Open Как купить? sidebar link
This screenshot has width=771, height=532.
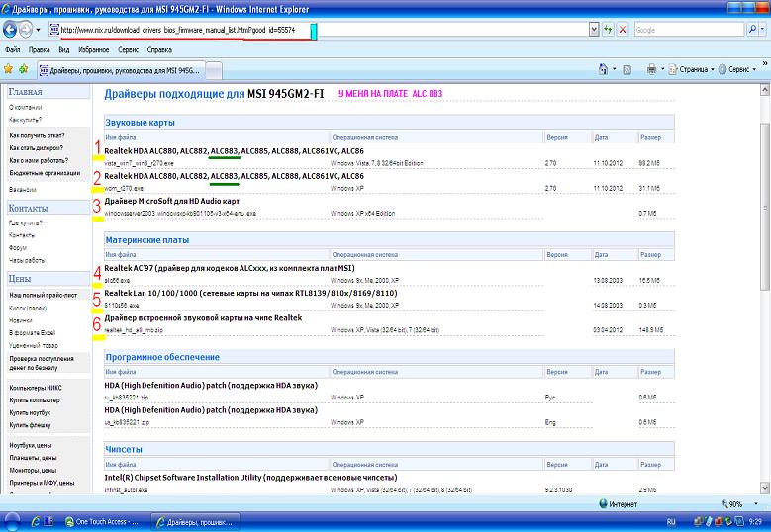coord(25,120)
